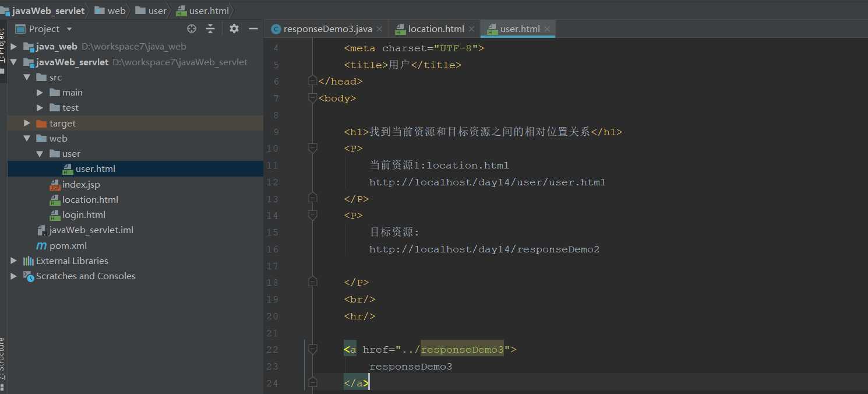
Task: Click URL text on line 12
Action: (488, 182)
